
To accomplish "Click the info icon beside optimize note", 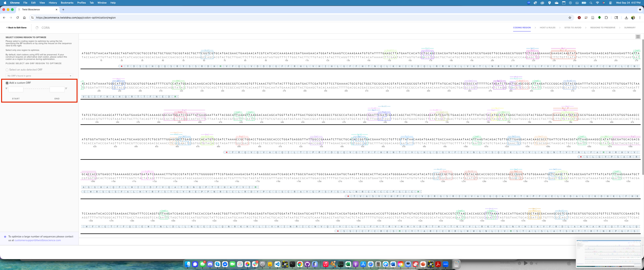I will point(5,237).
